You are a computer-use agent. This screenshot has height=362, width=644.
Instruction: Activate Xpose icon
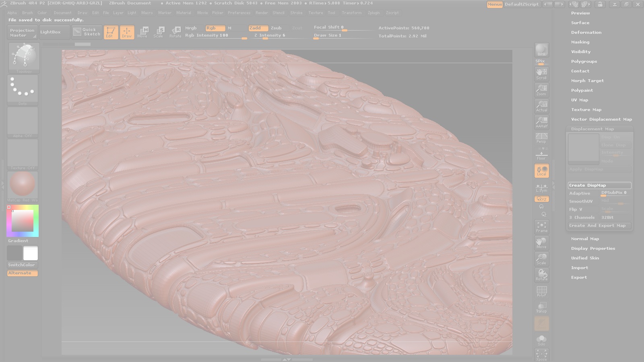[542, 356]
